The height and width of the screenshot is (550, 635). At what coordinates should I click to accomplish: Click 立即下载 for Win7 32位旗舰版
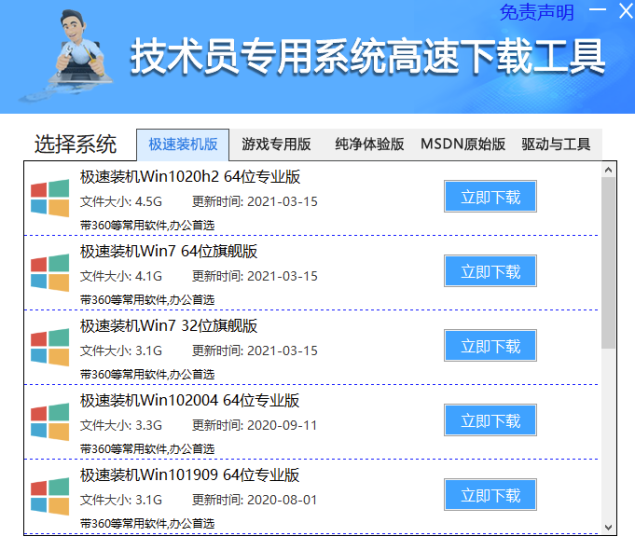click(490, 346)
